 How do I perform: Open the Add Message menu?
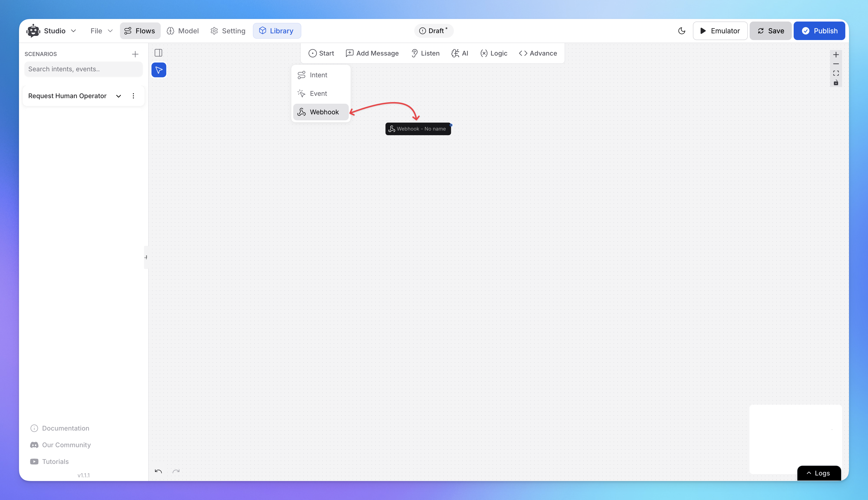372,53
